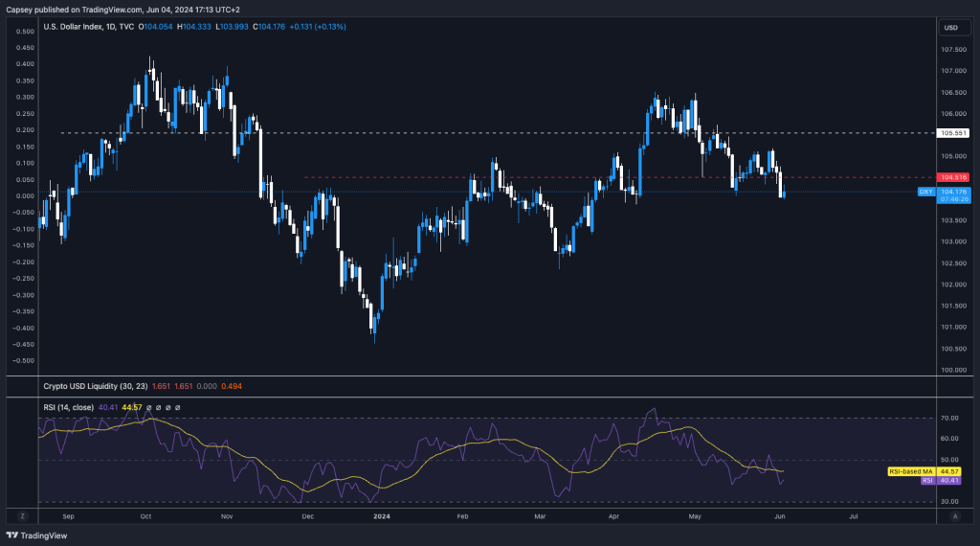This screenshot has width=980, height=546.
Task: Click the Z timezone button
Action: (x=22, y=515)
